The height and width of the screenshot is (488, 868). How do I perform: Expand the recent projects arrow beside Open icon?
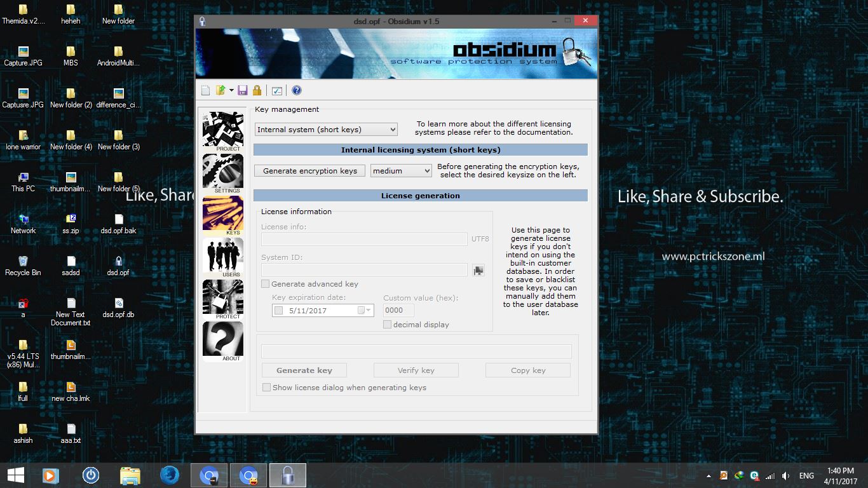pos(231,90)
